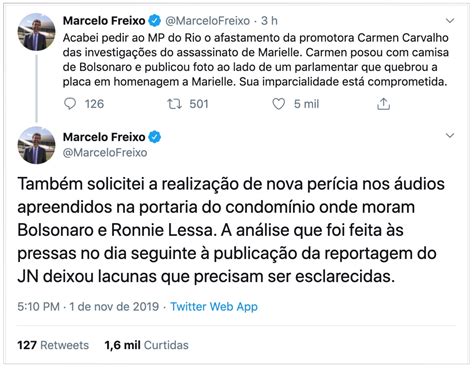Click Marcelo Freixo name on first tweet
Image resolution: width=474 pixels, height=370 pixels.
click(104, 21)
